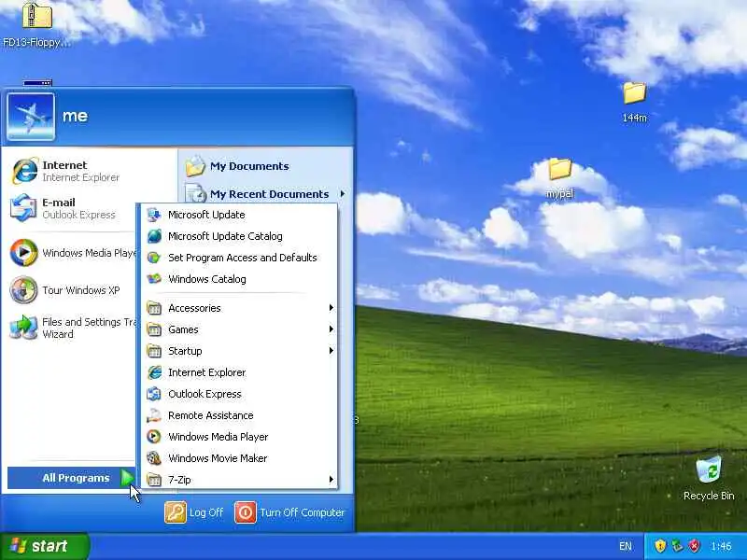Click the Accessories folder icon

point(154,308)
